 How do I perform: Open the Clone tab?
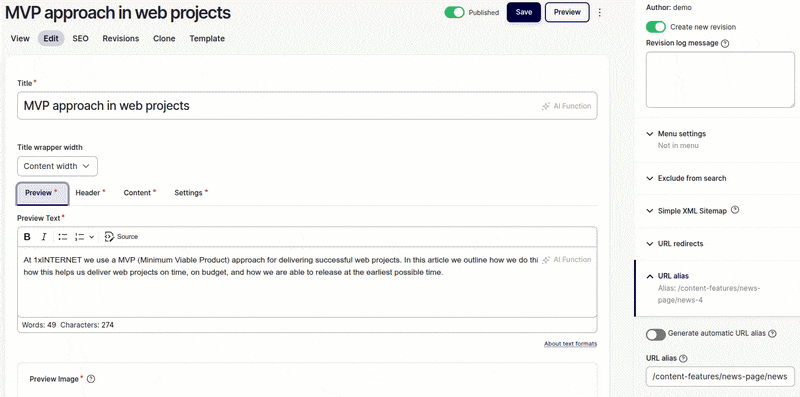(x=164, y=38)
